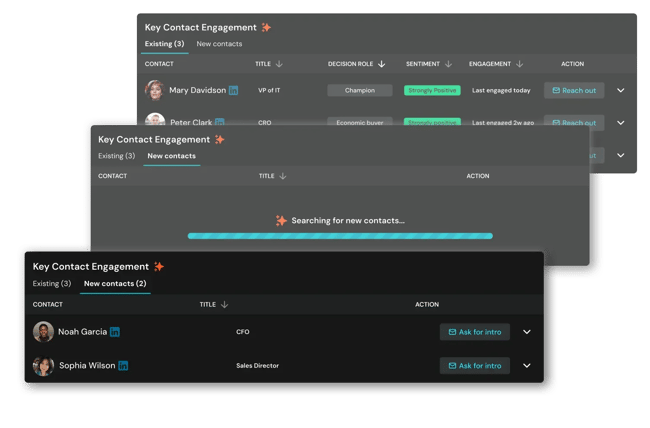Open Sophia Wilson's LinkedIn profile icon

coord(123,366)
